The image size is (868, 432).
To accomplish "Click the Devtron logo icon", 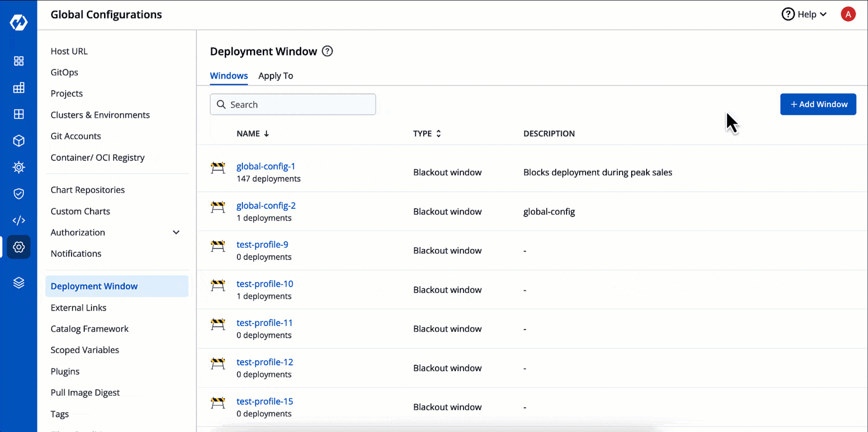I will pos(19,22).
